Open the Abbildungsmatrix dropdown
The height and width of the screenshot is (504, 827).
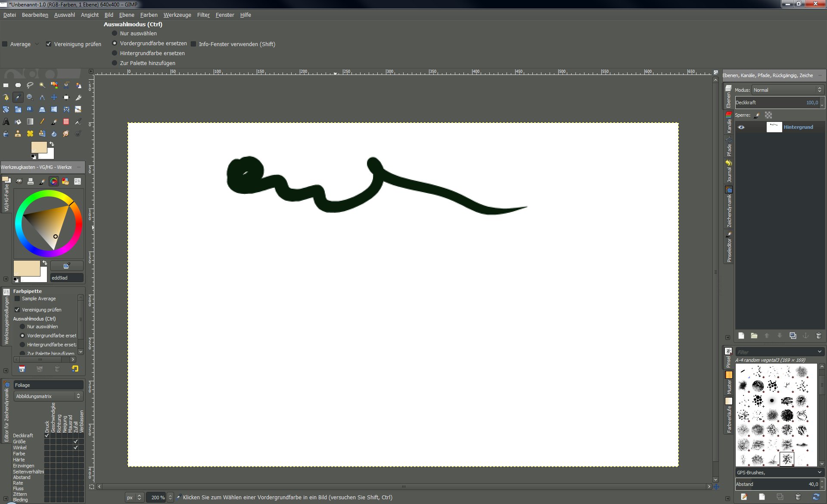tap(48, 396)
